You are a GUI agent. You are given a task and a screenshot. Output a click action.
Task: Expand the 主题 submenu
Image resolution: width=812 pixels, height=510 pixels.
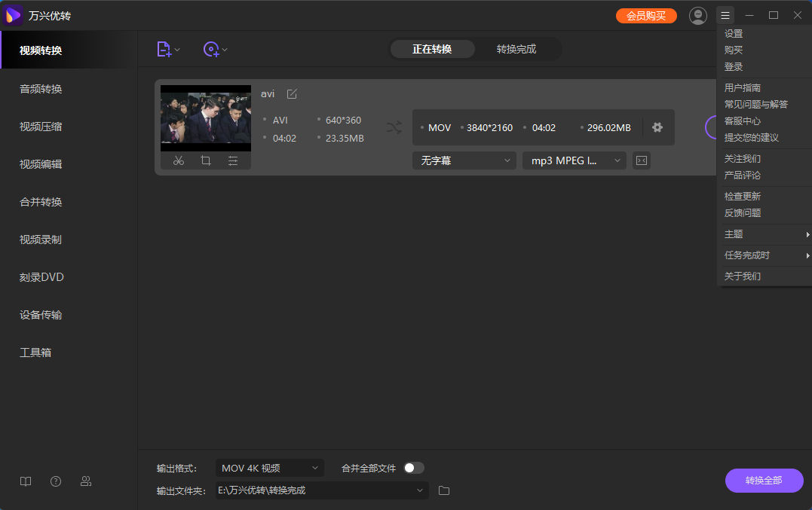tap(765, 234)
